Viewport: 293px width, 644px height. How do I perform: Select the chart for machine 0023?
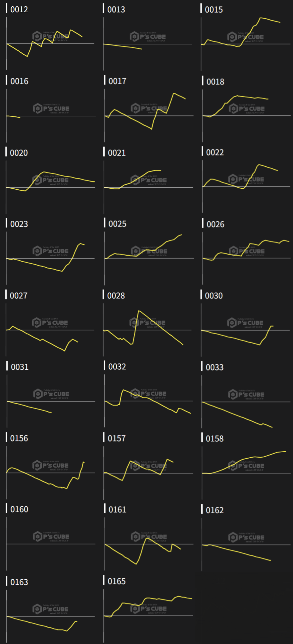tap(50, 258)
